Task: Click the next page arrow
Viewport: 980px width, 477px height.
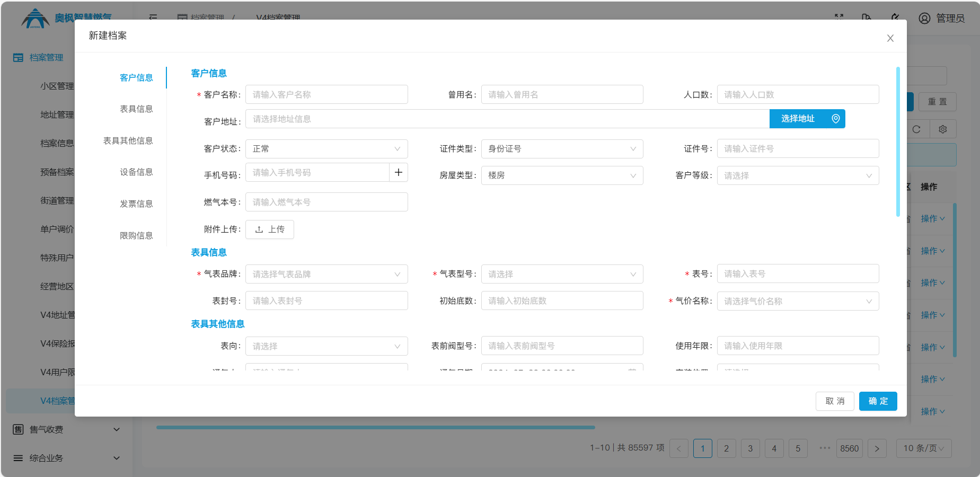Action: click(x=877, y=448)
